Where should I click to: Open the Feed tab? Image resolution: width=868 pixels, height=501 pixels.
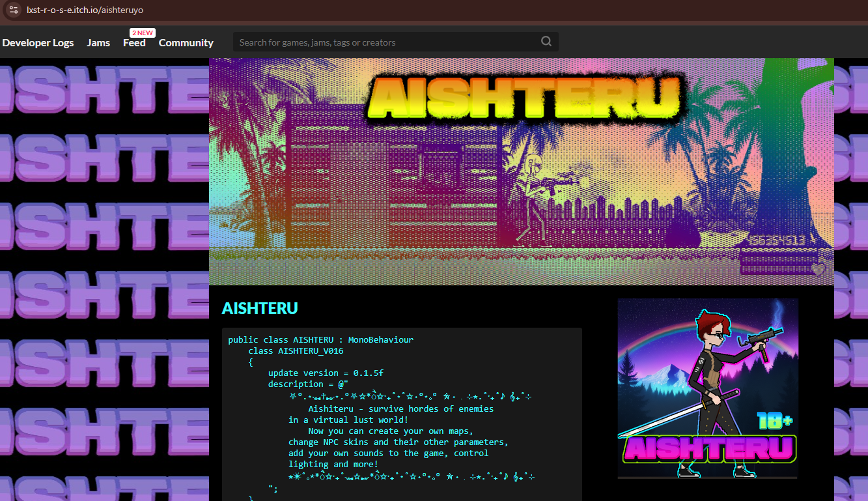click(x=134, y=43)
